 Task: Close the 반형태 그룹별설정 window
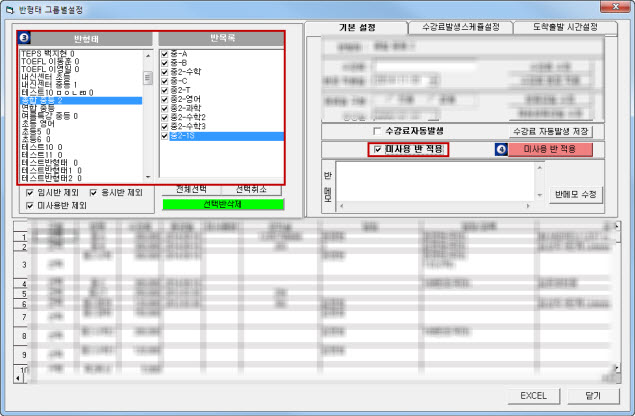coord(614,6)
